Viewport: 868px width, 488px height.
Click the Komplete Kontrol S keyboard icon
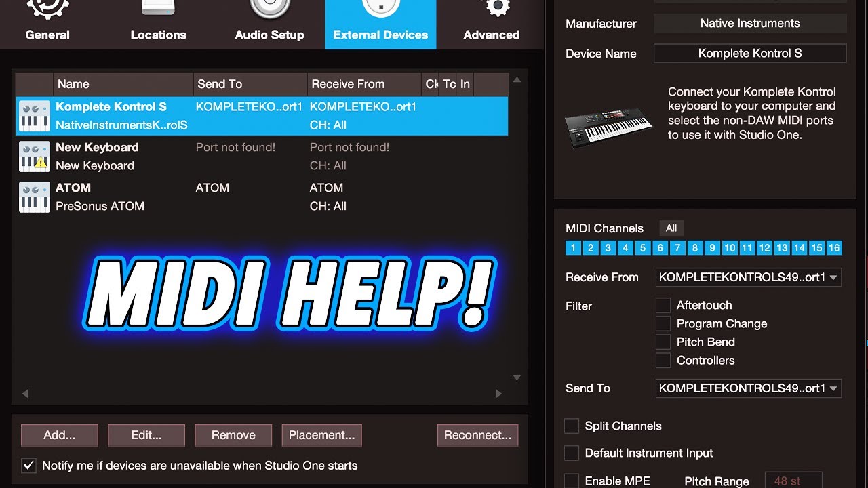tap(35, 116)
